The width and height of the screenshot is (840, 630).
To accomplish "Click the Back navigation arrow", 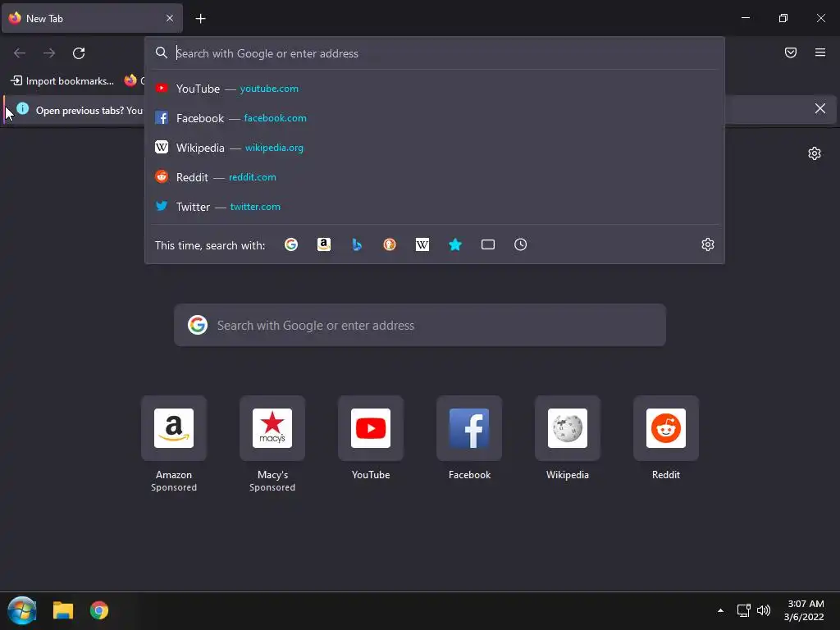I will click(20, 53).
